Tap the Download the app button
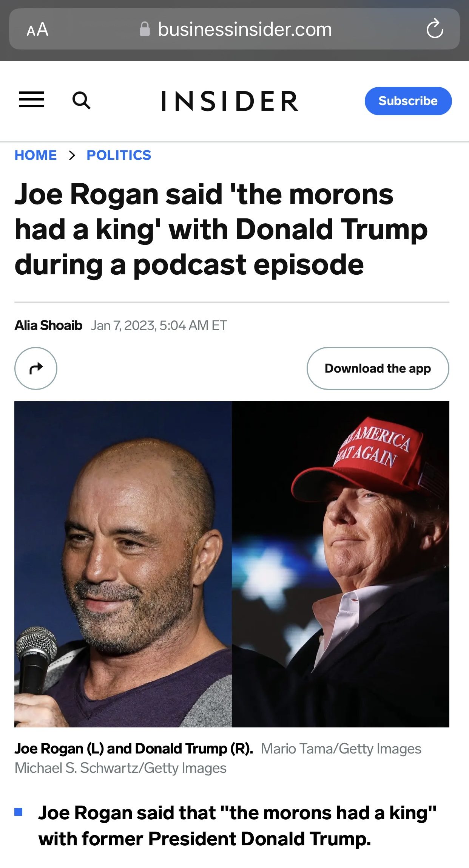The width and height of the screenshot is (469, 868). 378,368
